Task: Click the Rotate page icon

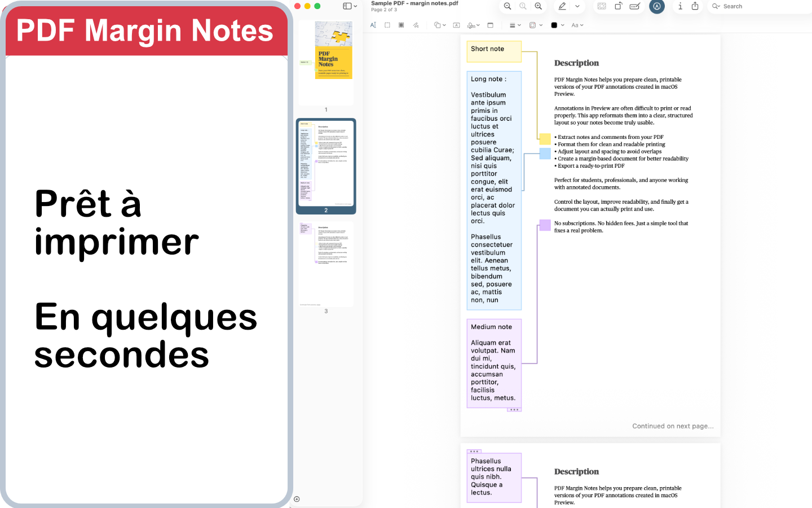Action: tap(618, 6)
